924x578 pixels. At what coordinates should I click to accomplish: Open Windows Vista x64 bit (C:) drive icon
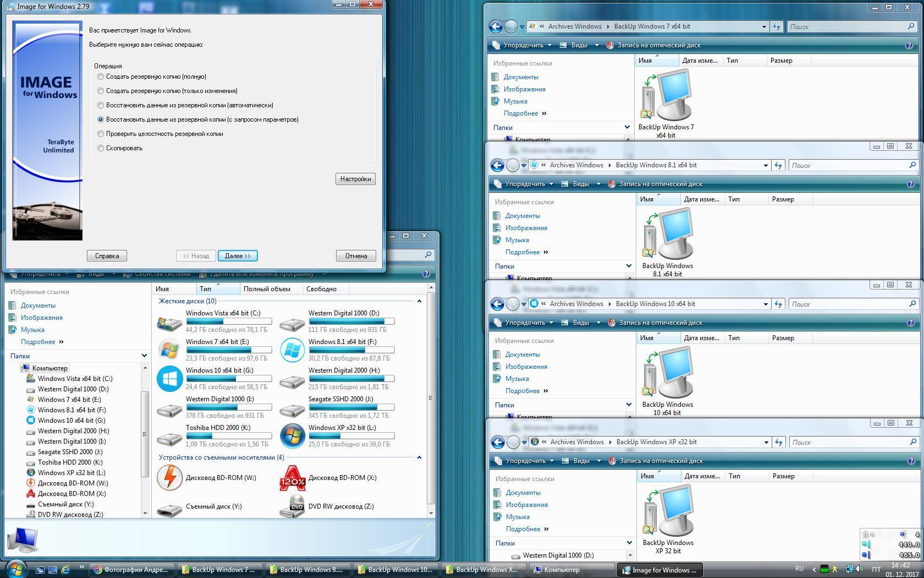pyautogui.click(x=169, y=323)
